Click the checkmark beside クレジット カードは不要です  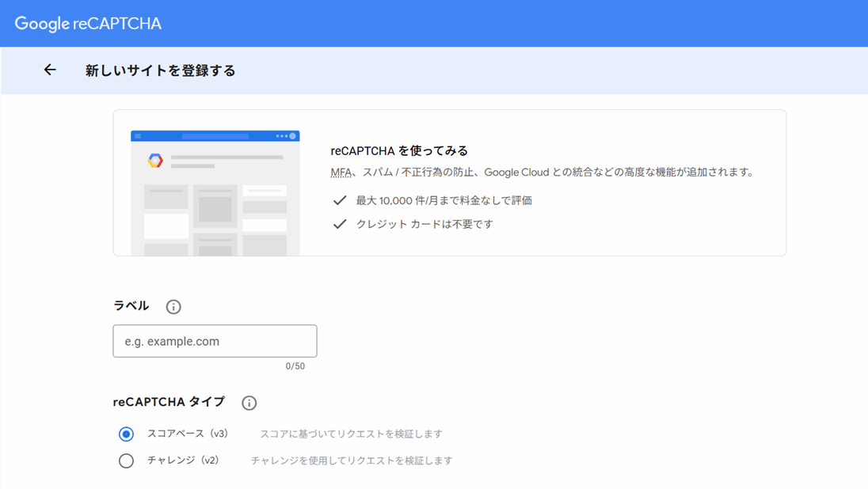(340, 224)
